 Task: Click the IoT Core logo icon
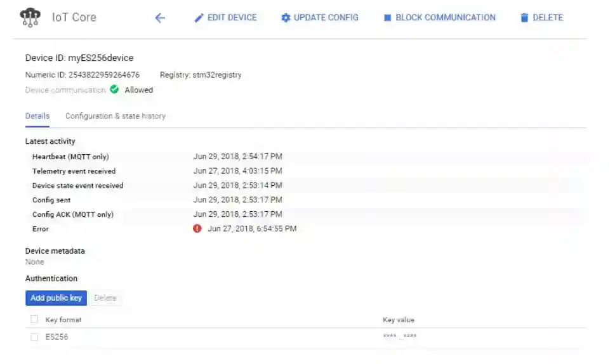[30, 17]
